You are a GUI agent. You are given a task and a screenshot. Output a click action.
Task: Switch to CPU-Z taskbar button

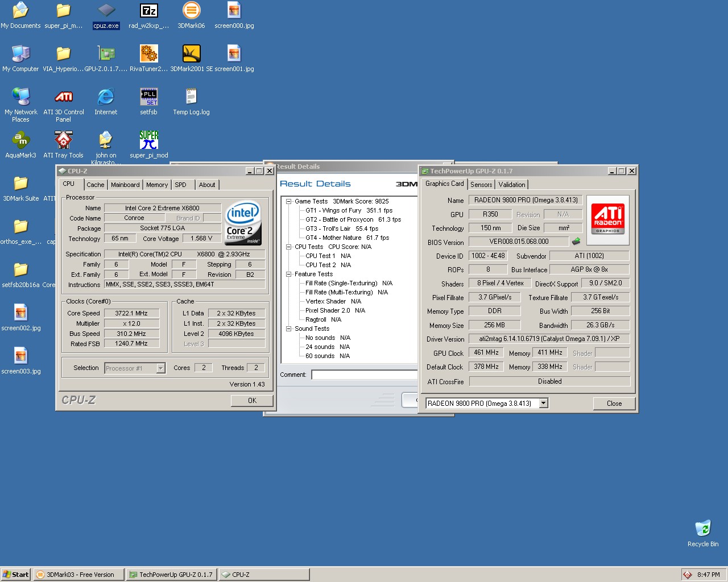click(264, 575)
